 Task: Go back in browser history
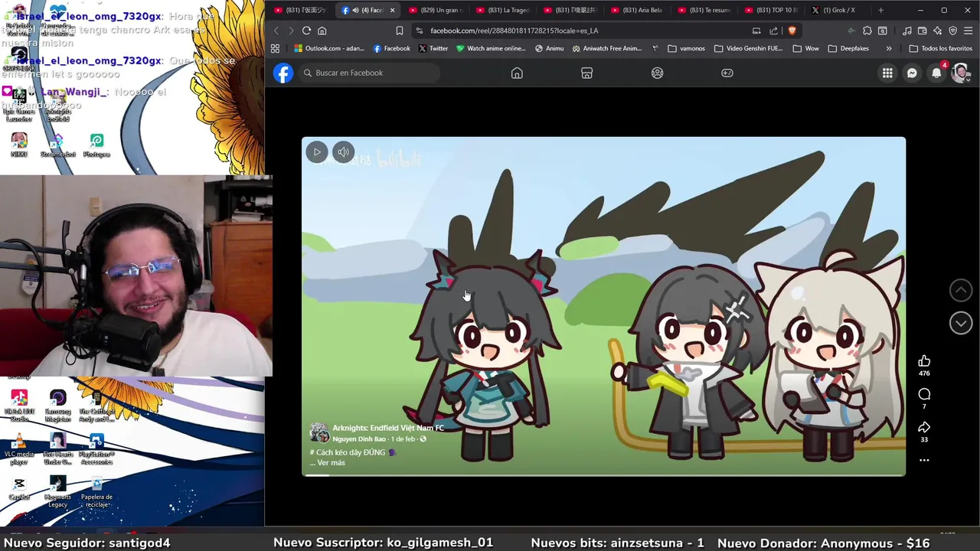pos(276,31)
